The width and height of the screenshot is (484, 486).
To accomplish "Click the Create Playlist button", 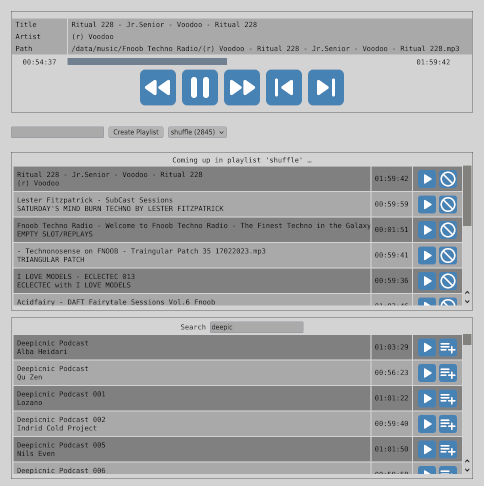I will click(x=136, y=132).
